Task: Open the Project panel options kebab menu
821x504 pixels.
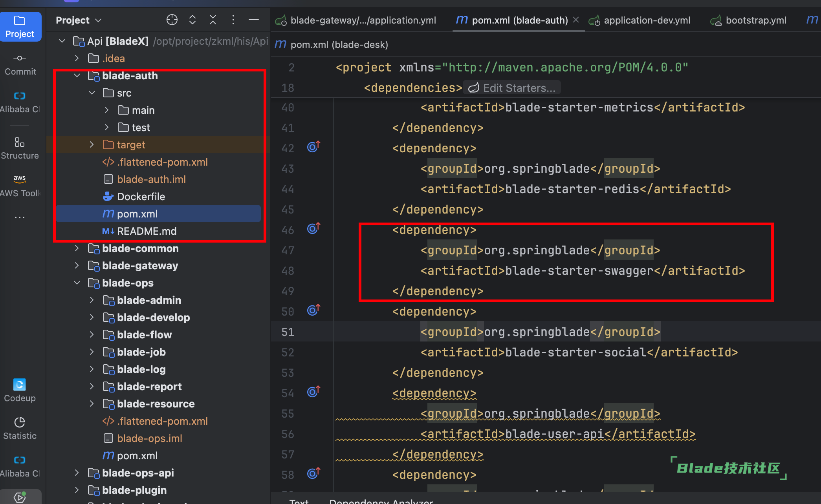Action: click(233, 20)
